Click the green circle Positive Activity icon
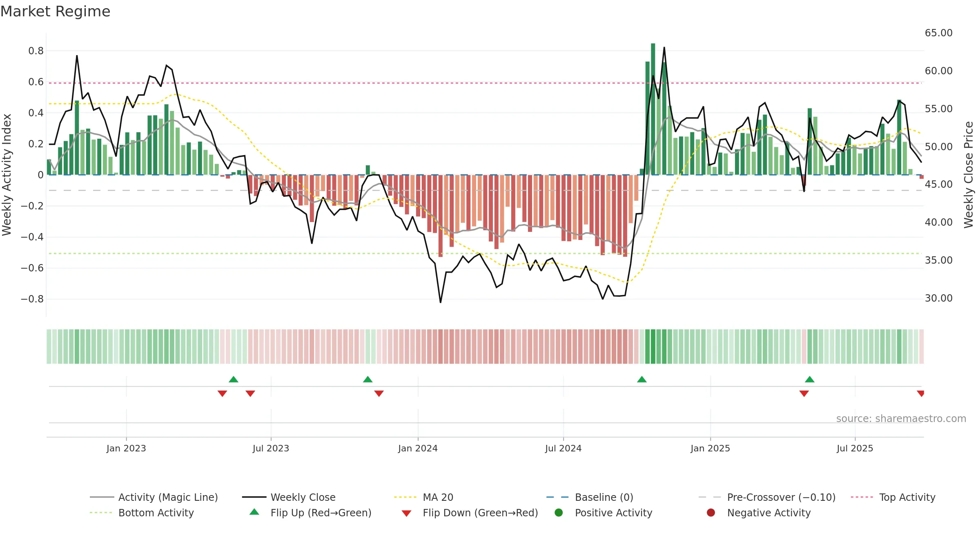The height and width of the screenshot is (551, 980). click(559, 513)
